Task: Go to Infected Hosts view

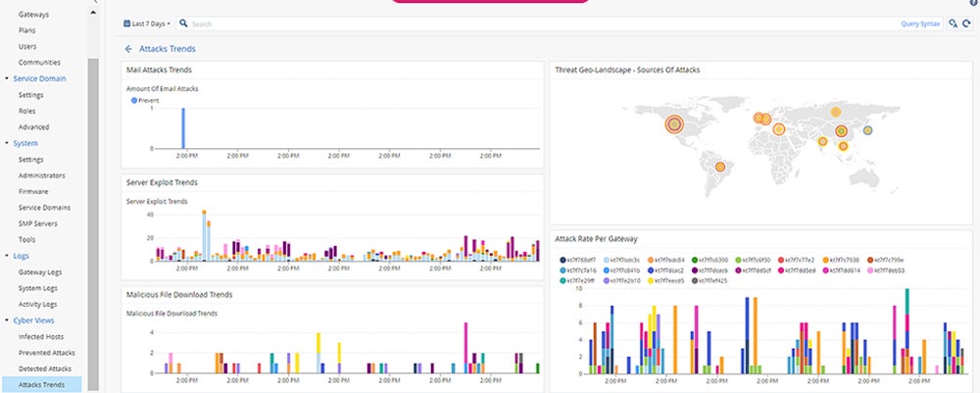Action: [x=41, y=336]
